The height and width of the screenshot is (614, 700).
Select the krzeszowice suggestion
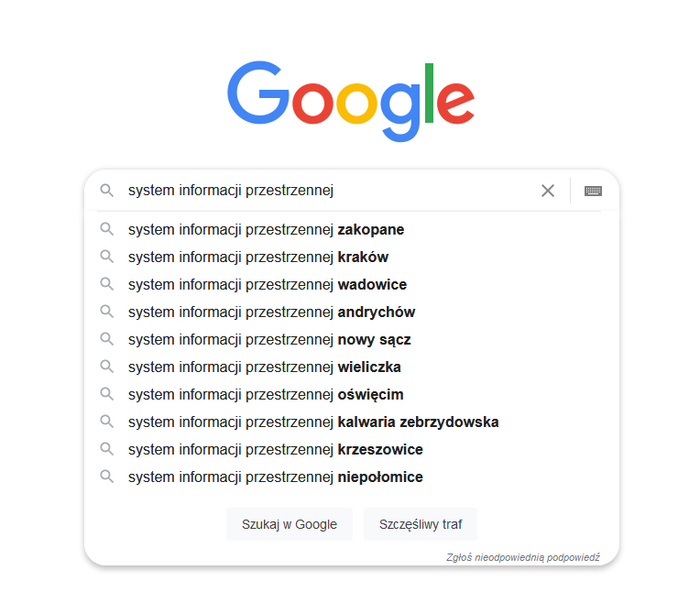coord(351,449)
